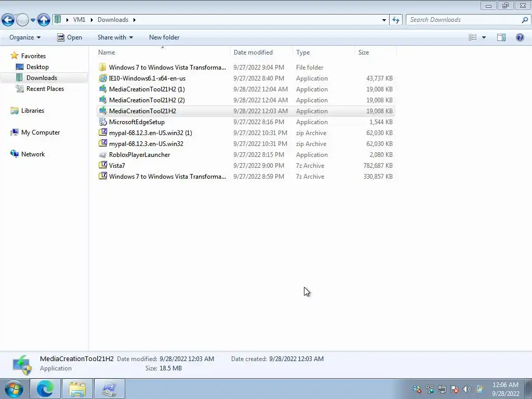Select Recent Places in navigation pane
Viewport: 532px width, 399px height.
(45, 88)
